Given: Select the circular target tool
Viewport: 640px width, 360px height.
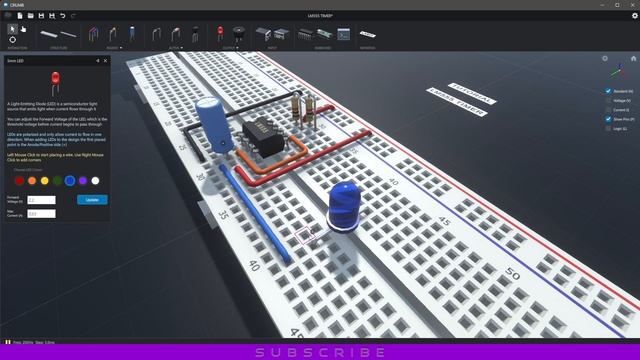Looking at the screenshot, I should coord(13,40).
